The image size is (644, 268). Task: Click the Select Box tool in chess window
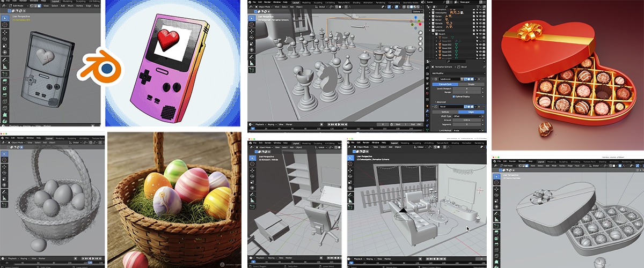[x=252, y=18]
